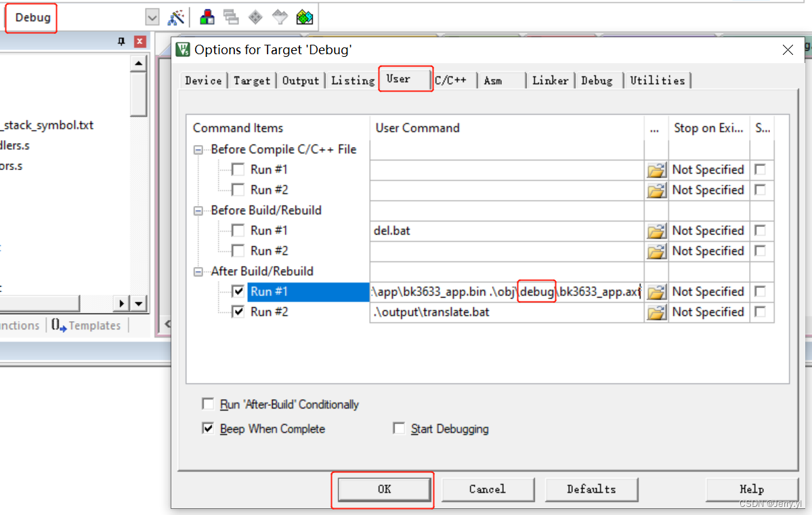Select the User tab
This screenshot has height=515, width=812.
[405, 79]
